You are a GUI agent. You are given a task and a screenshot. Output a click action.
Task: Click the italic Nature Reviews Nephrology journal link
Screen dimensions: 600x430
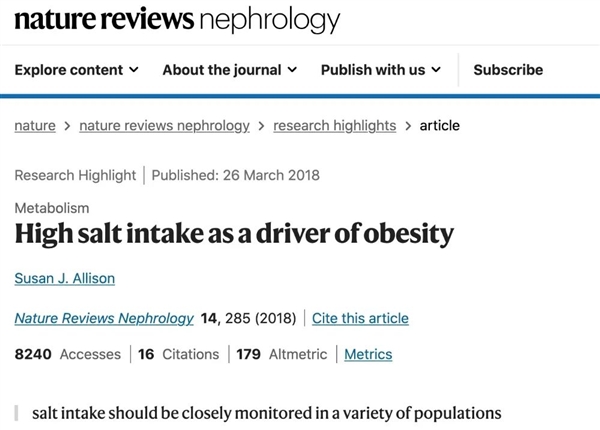click(x=104, y=318)
